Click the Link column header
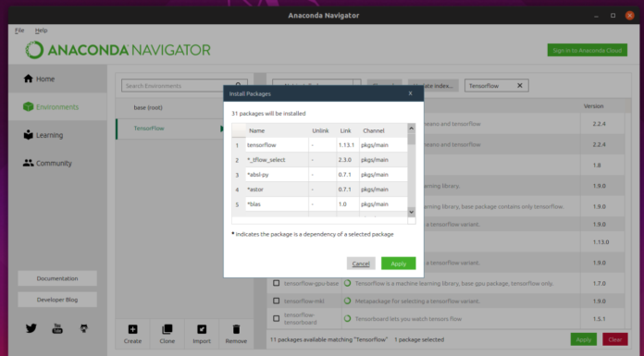Screen dimensions: 644x356 click(345, 130)
